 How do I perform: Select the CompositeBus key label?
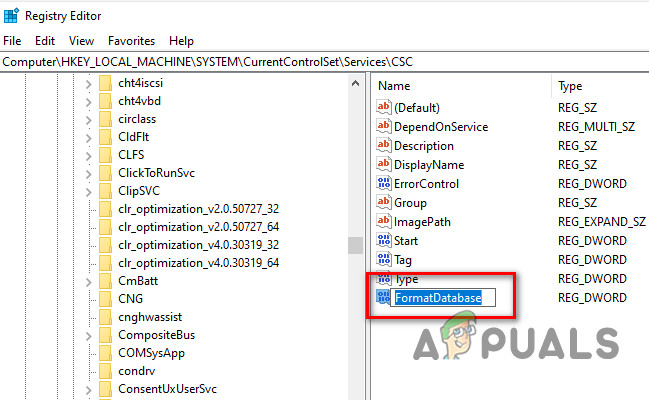pyautogui.click(x=156, y=335)
